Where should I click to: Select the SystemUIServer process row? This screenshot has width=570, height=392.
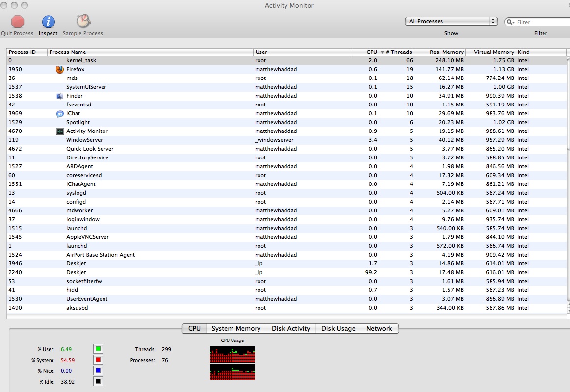click(x=286, y=87)
